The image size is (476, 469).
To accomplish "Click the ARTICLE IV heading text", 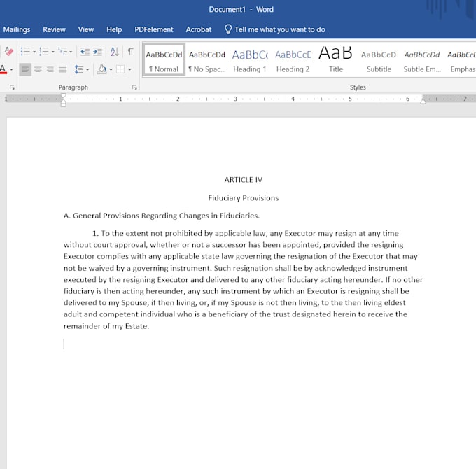I will [243, 180].
